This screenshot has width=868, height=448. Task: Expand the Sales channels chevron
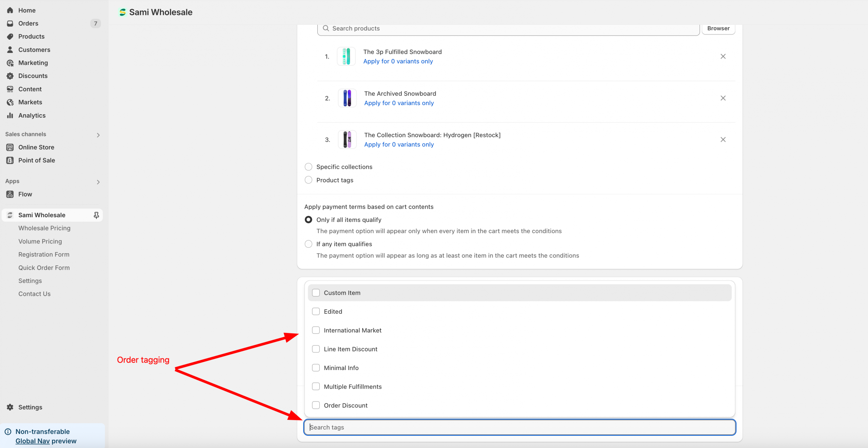pos(98,135)
